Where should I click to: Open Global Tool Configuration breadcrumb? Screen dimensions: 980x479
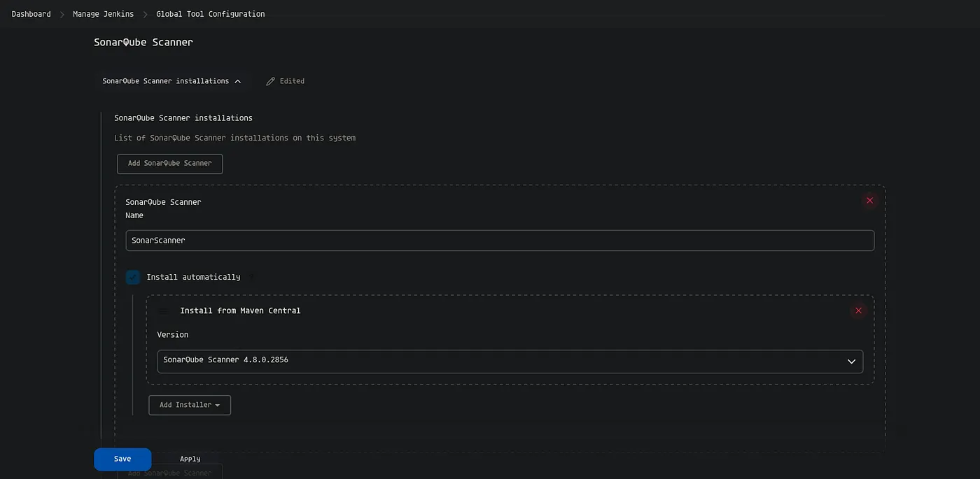tap(210, 14)
